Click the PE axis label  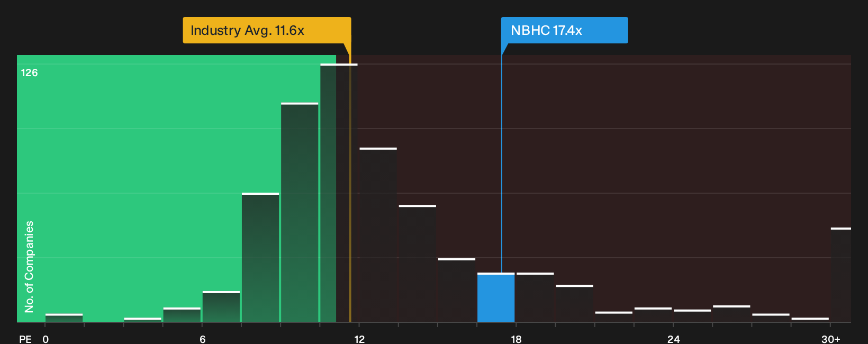pos(25,339)
